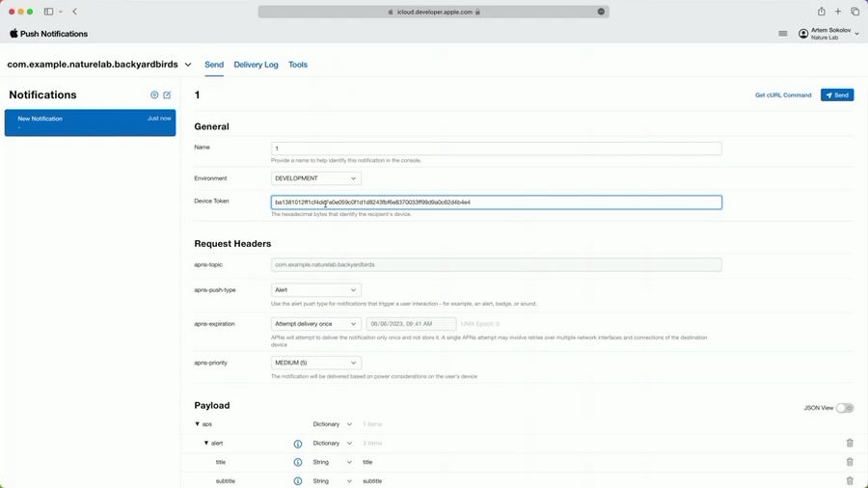
Task: Open the hamburger menu icon in header
Action: (783, 34)
